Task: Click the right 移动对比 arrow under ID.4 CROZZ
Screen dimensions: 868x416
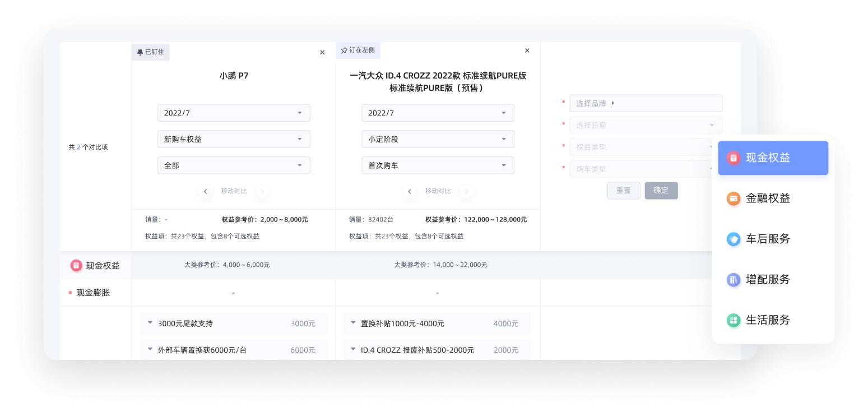Action: point(466,191)
